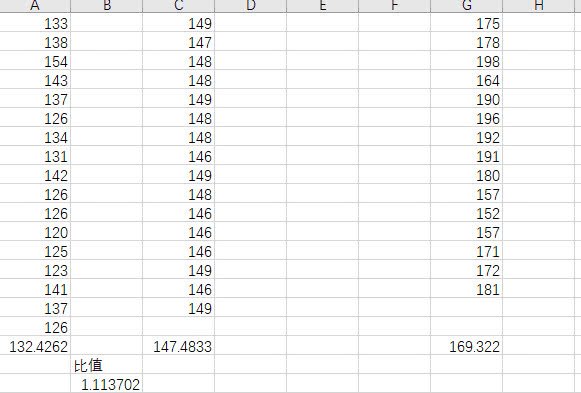This screenshot has height=393, width=581.
Task: Select the cell containing 120
Action: click(x=35, y=232)
